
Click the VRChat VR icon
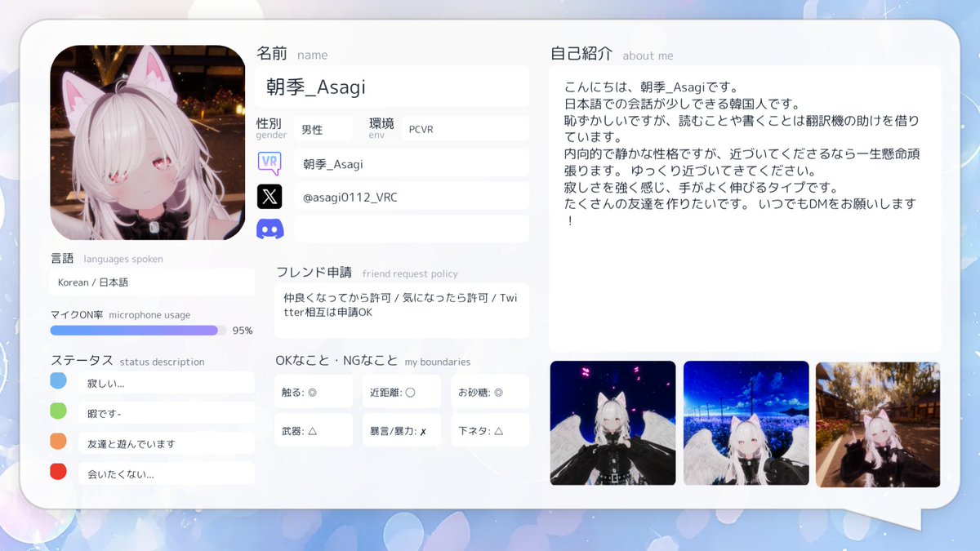(x=269, y=163)
